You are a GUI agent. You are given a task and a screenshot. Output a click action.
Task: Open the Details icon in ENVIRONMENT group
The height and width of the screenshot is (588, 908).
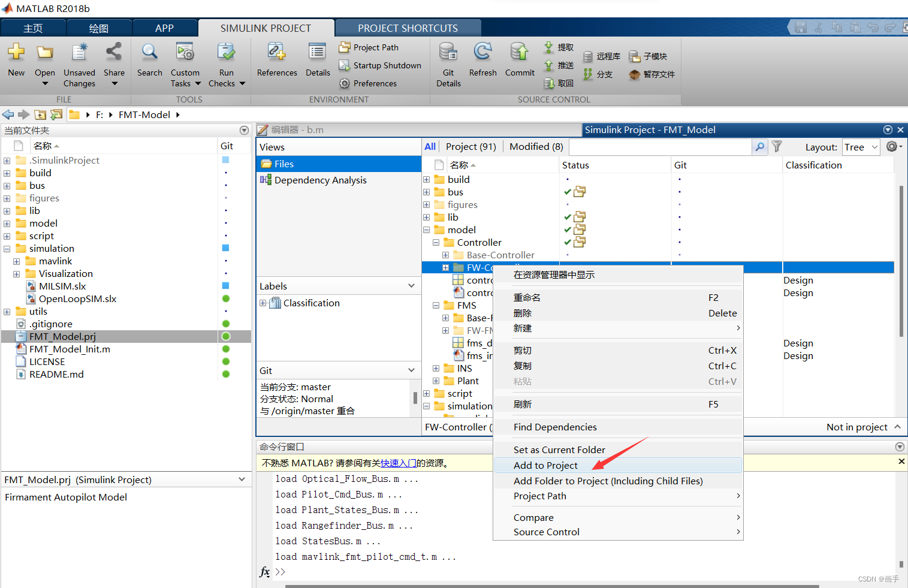[317, 52]
